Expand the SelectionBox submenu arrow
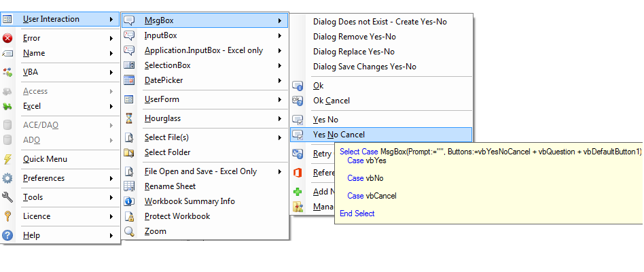This screenshot has width=644, height=272. pyautogui.click(x=280, y=65)
